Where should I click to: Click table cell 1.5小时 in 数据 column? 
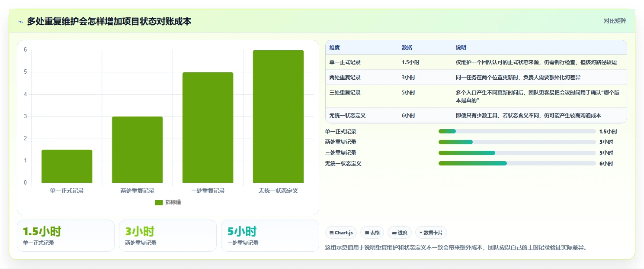pyautogui.click(x=410, y=62)
